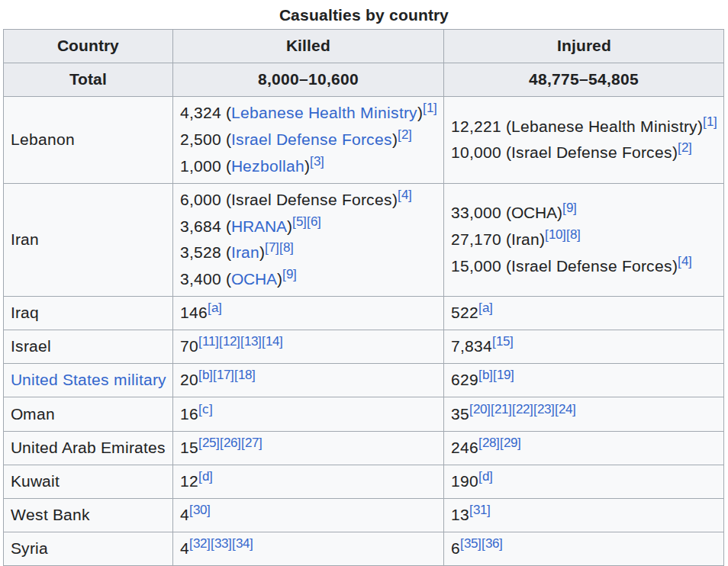Screen dimensions: 728x566
Task: Click citation [27] in United Arab Emirates row
Action: (252, 443)
